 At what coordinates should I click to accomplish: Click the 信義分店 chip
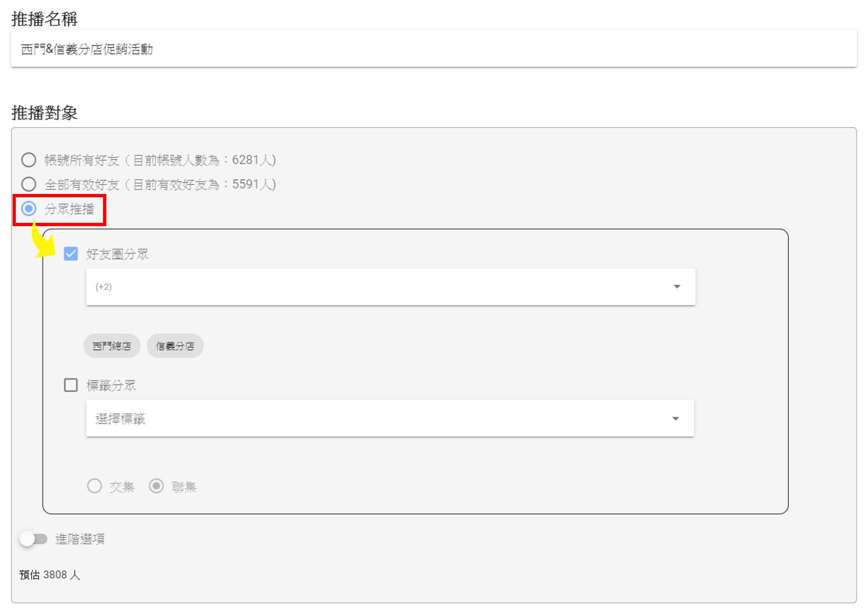coord(175,346)
